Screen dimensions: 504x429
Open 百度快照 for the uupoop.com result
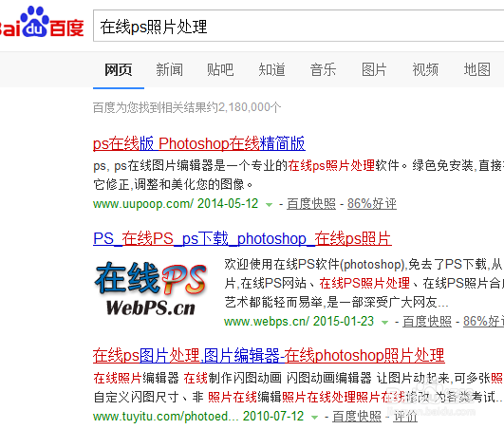tap(311, 204)
